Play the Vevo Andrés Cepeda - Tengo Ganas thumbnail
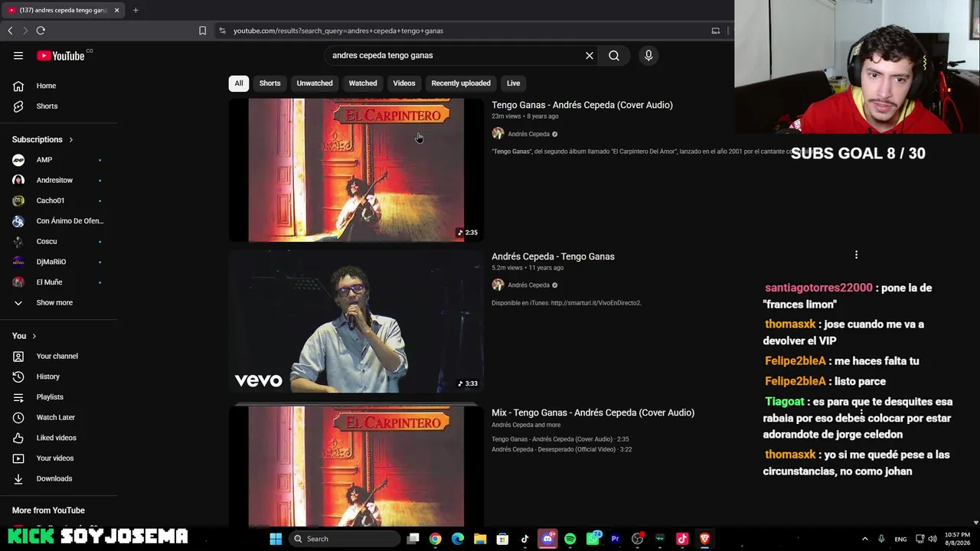 pos(356,321)
